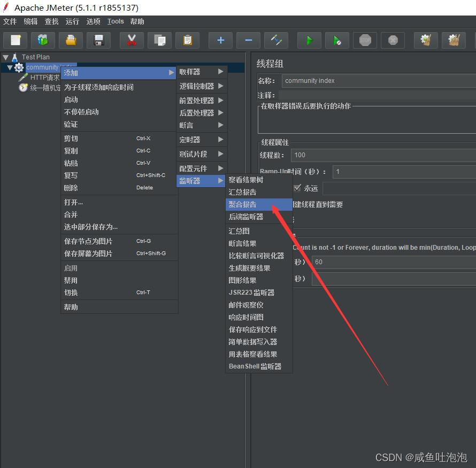Click 选中部分保存为... menu entry

pyautogui.click(x=119, y=227)
